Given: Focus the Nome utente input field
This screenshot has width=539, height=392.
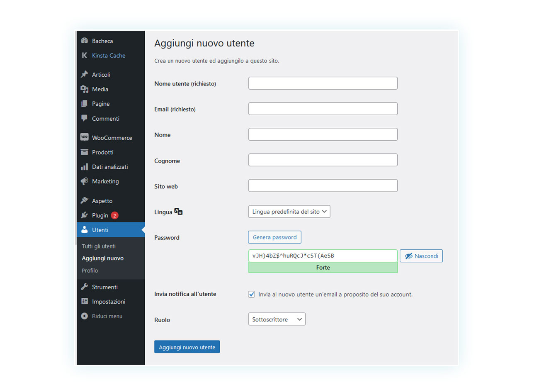Looking at the screenshot, I should pos(323,83).
